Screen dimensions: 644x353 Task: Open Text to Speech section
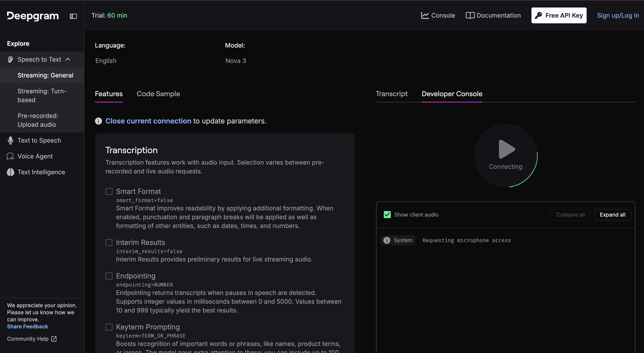point(42,140)
